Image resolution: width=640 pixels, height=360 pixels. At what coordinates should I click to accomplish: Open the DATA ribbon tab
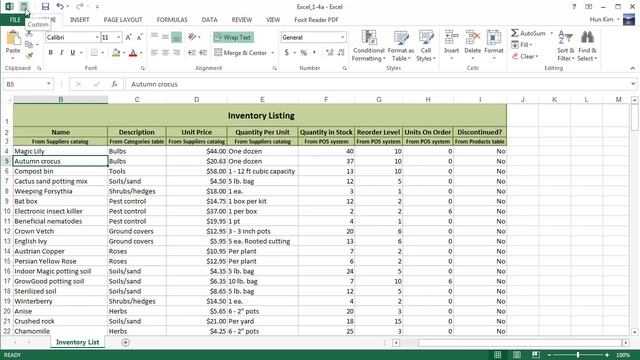209,20
